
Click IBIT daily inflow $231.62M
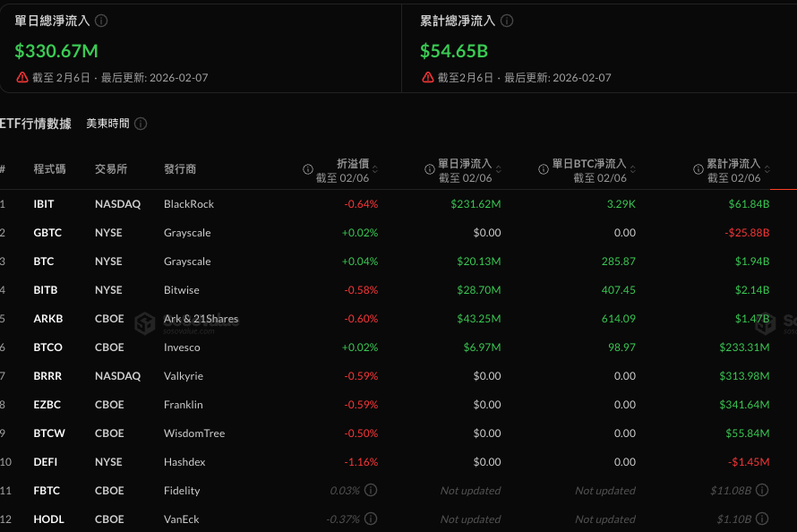476,204
